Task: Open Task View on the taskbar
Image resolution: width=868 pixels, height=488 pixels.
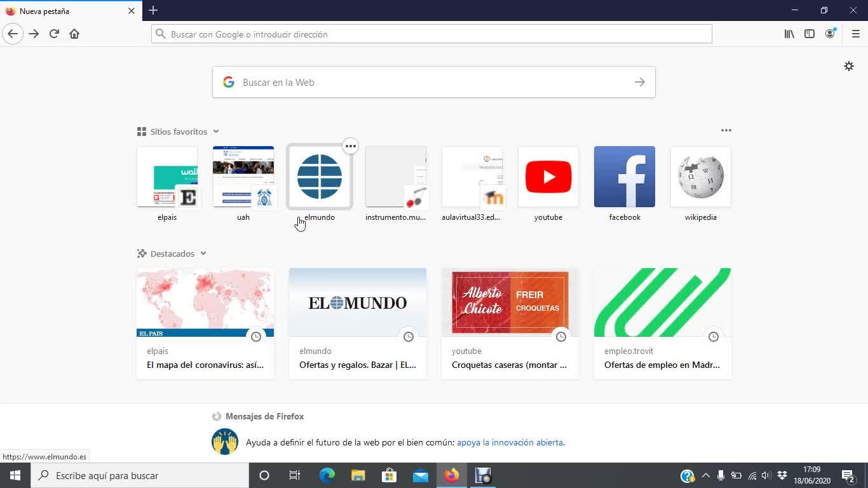Action: coord(295,475)
